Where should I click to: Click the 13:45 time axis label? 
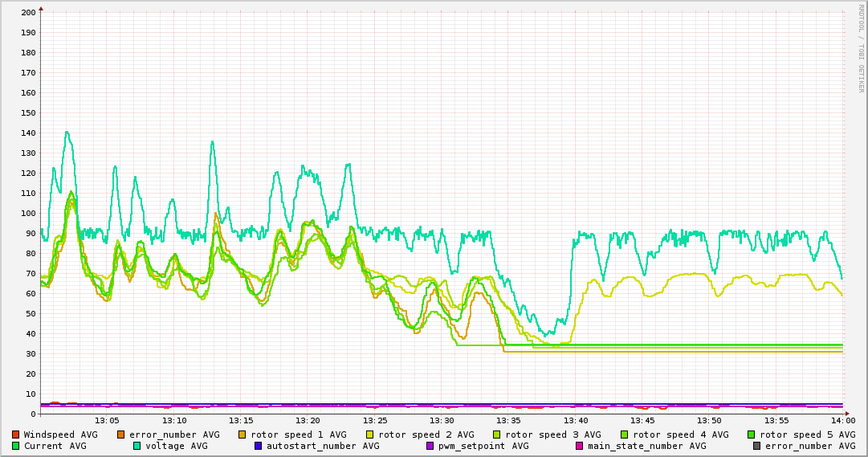click(642, 422)
